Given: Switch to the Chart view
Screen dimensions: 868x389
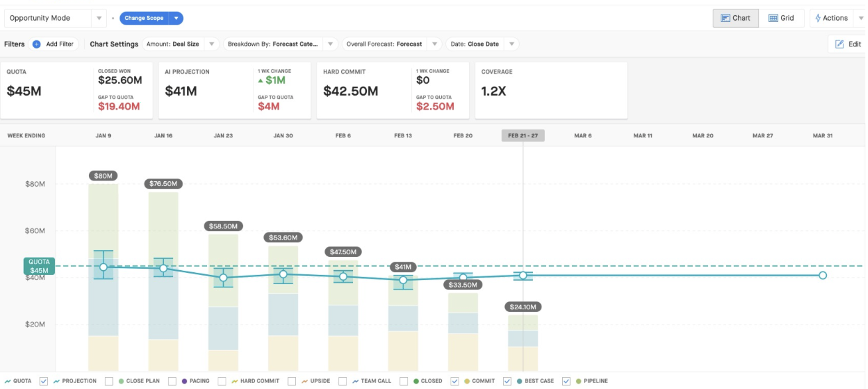Looking at the screenshot, I should coord(735,19).
